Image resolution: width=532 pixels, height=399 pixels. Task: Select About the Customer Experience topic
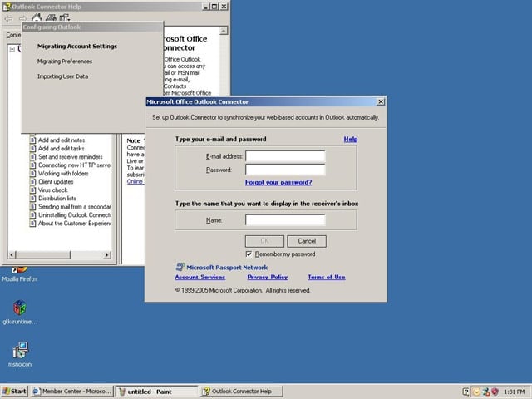(x=75, y=224)
